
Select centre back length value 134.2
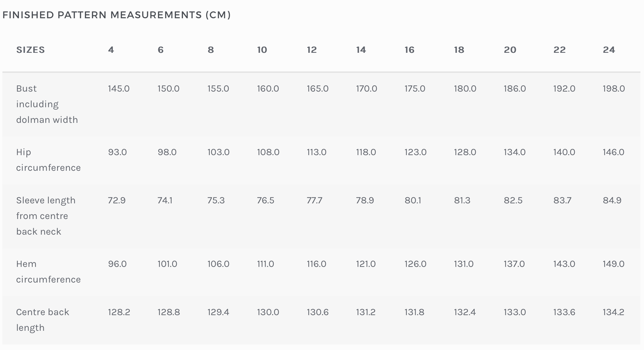(x=613, y=312)
